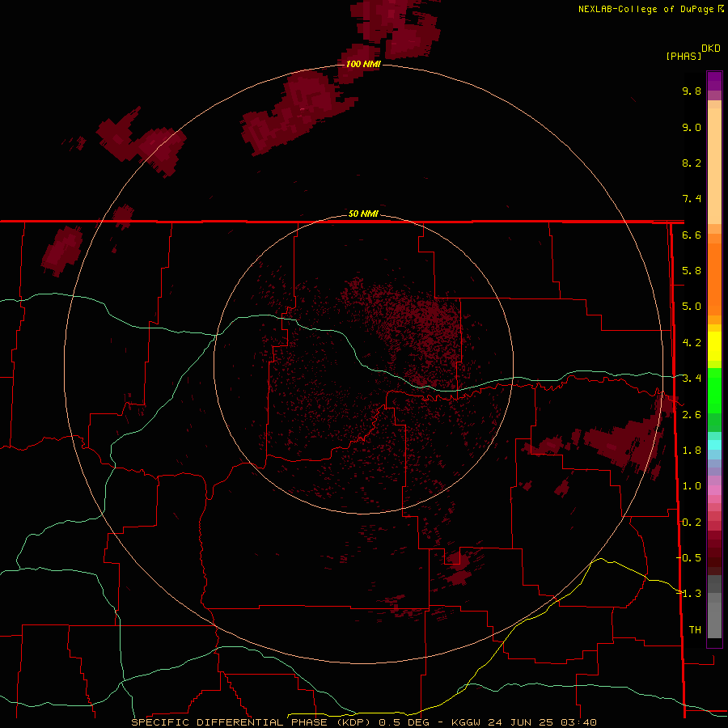Screen dimensions: 728x728
Task: Click the 50 NMI range ring label
Action: coord(363,214)
